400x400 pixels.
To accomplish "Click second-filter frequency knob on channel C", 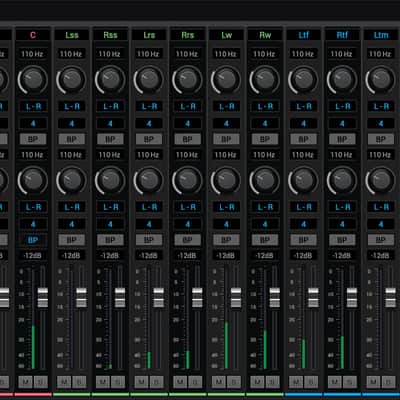I will 33,180.
